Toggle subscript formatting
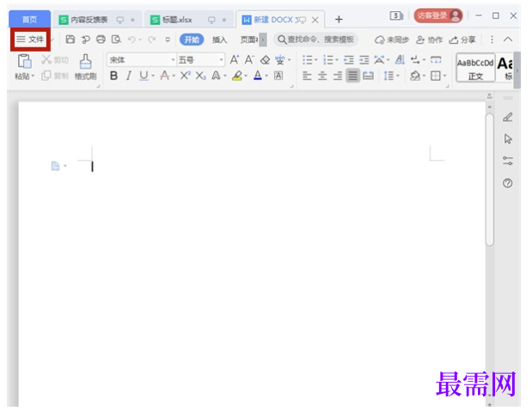This screenshot has width=532, height=411. (200, 76)
